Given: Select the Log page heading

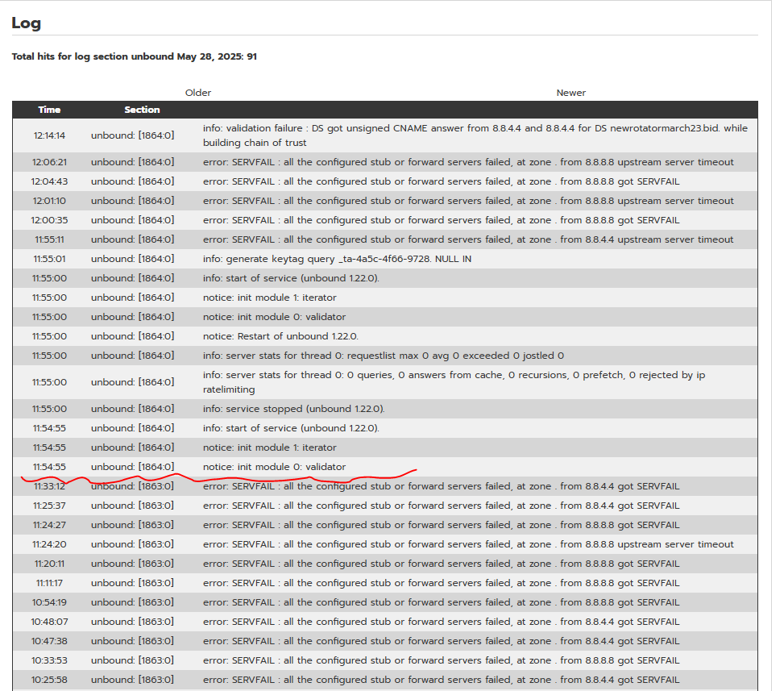Looking at the screenshot, I should [x=26, y=23].
